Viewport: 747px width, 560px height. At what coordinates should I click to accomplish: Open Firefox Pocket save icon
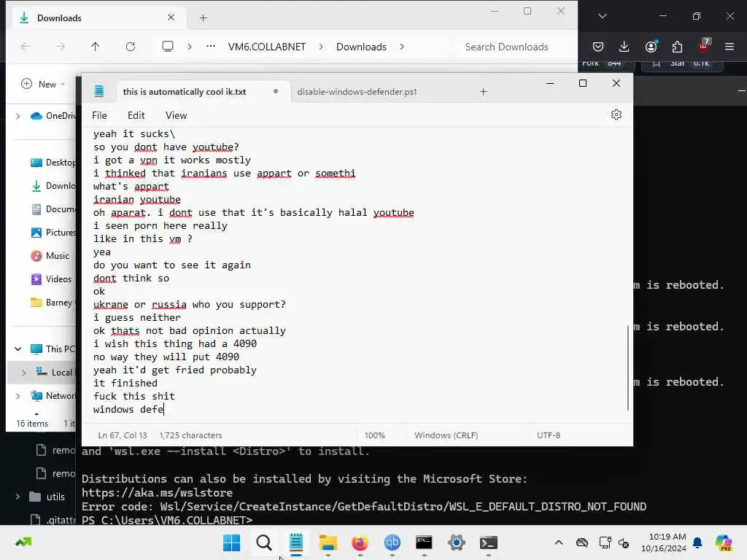click(598, 47)
